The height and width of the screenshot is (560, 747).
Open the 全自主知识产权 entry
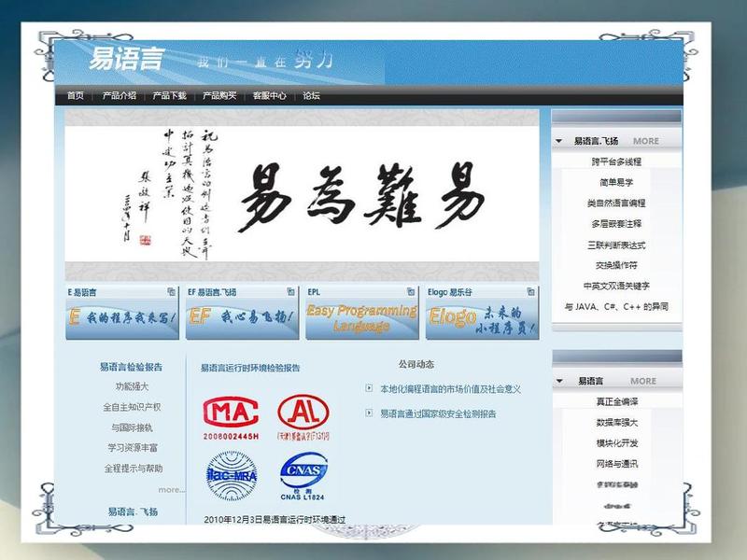coord(132,407)
